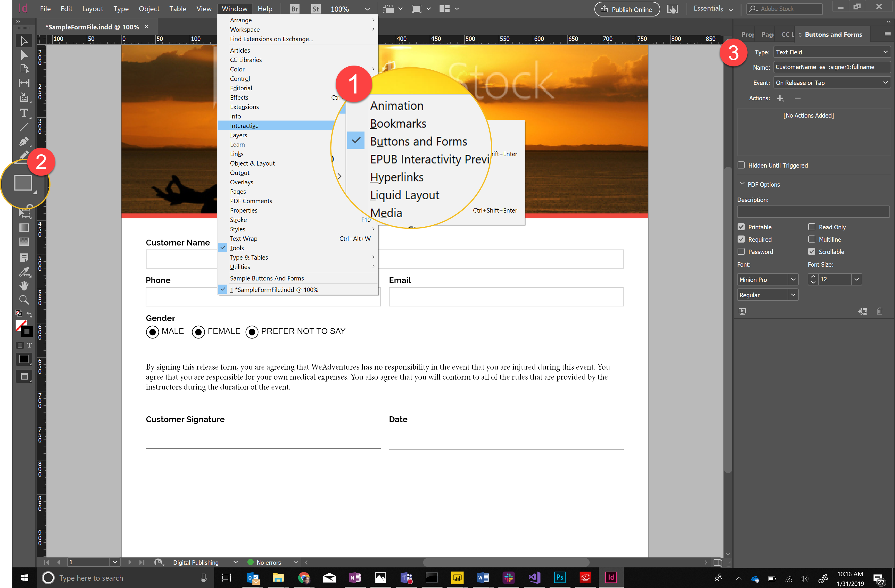The image size is (895, 588).
Task: Uncheck the Scrollable checkbox
Action: click(x=812, y=251)
